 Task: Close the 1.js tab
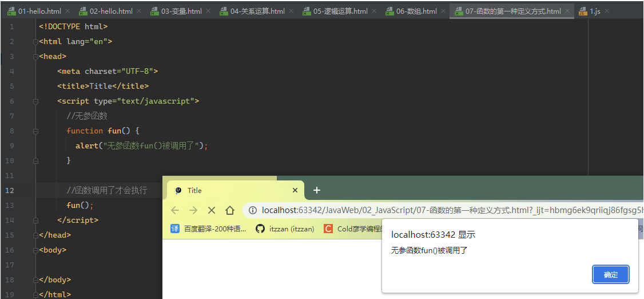click(x=607, y=11)
